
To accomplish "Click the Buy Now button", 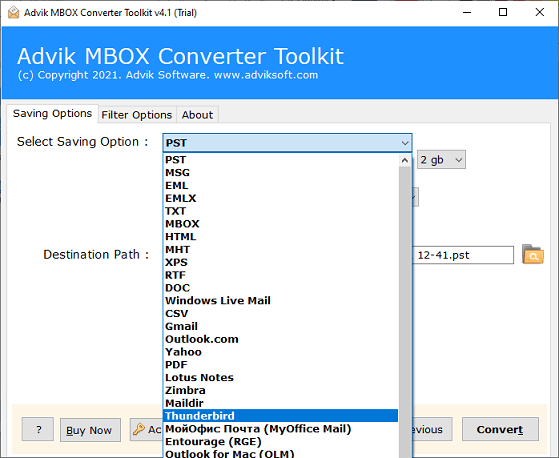I will coord(90,430).
